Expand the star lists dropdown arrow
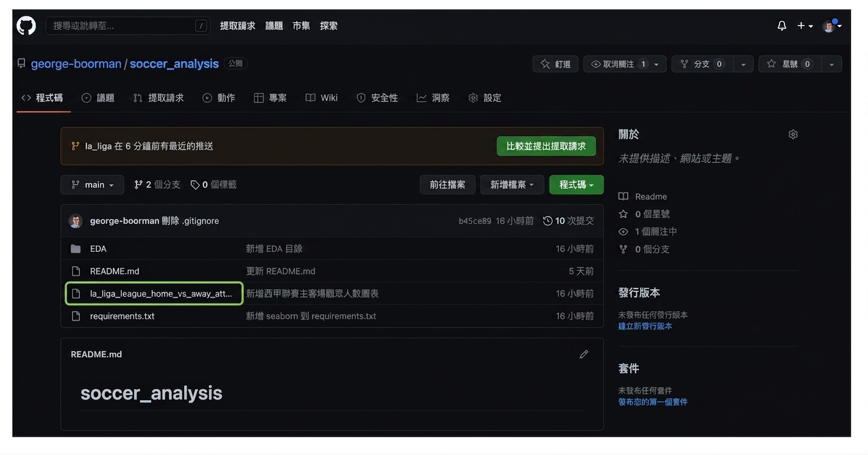 831,64
